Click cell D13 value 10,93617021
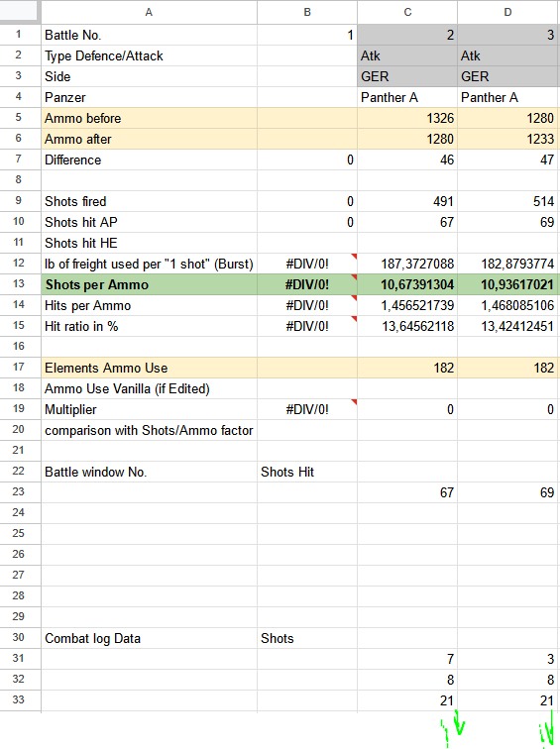This screenshot has width=560, height=749. point(507,284)
